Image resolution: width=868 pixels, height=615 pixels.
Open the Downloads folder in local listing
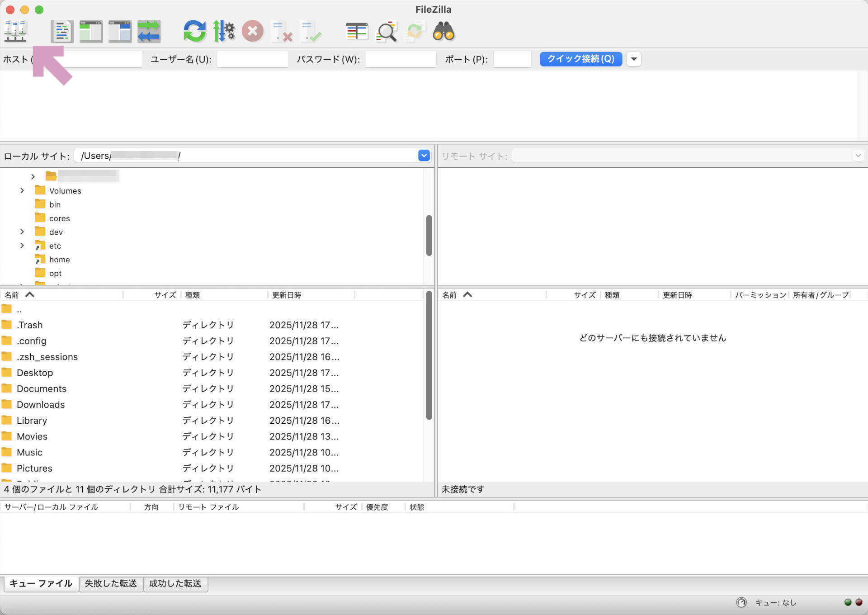pyautogui.click(x=41, y=404)
